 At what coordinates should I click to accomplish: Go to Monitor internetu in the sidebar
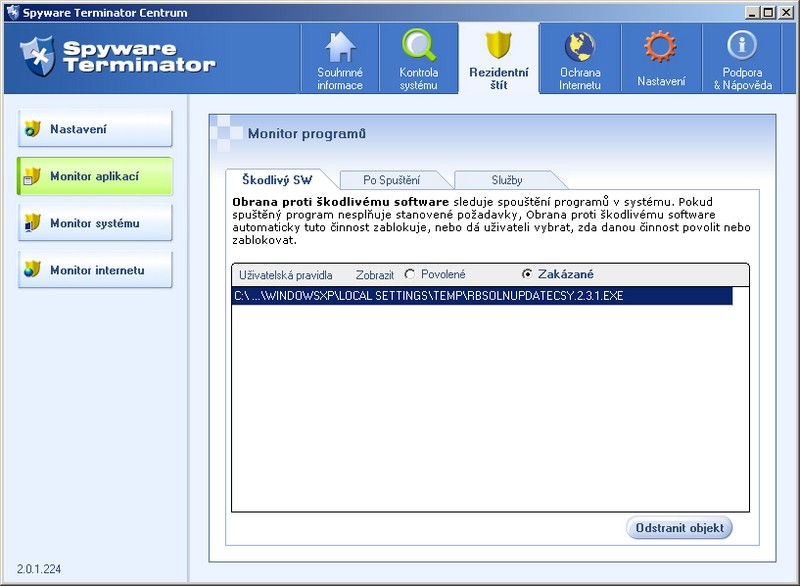95,270
